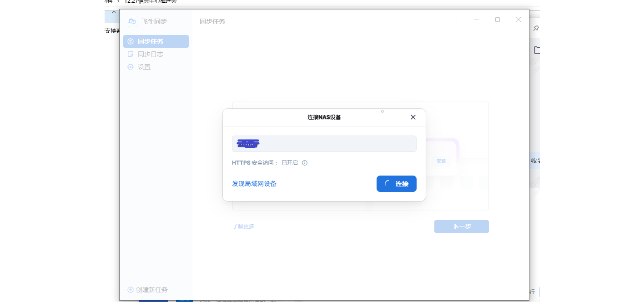Click the 同步日志 document icon
This screenshot has width=644, height=302.
pos(131,54)
